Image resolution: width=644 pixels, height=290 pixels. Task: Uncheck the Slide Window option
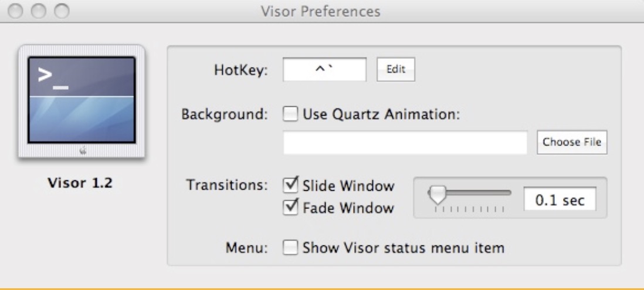tap(291, 186)
